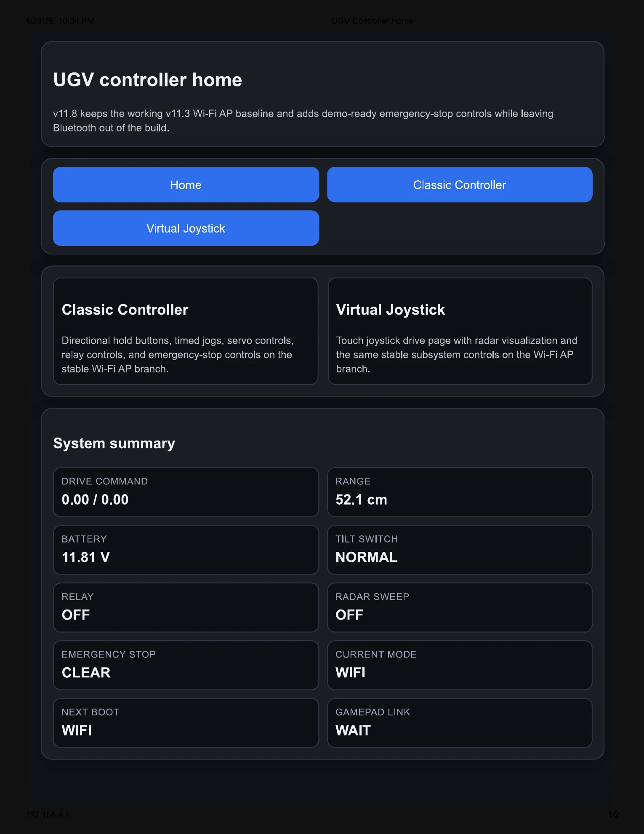Click the NEXT BOOT WIFI tile

pos(186,723)
